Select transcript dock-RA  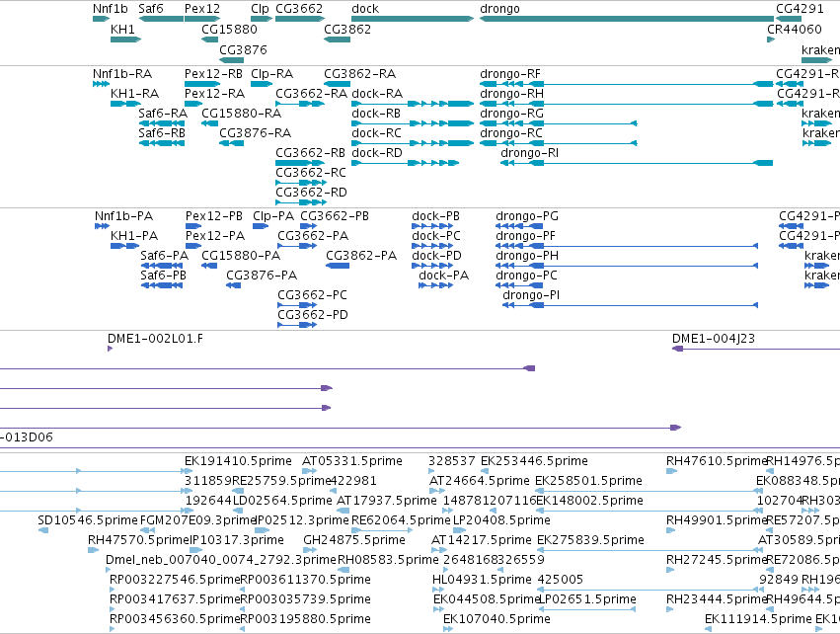[413, 104]
